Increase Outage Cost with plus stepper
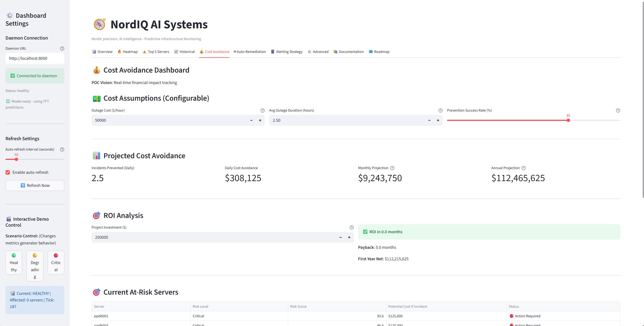This screenshot has width=644, height=326. (x=260, y=120)
